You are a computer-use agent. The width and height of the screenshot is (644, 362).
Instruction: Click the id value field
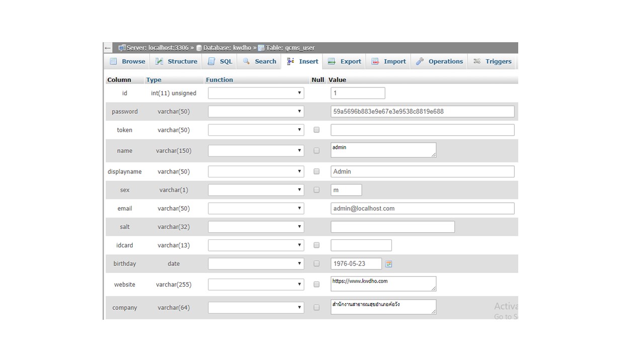358,93
